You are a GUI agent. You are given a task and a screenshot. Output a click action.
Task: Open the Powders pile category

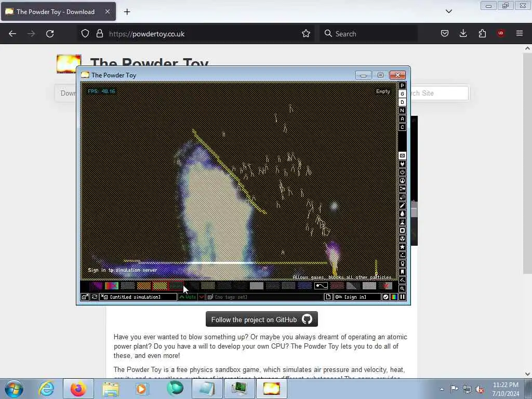(x=402, y=222)
